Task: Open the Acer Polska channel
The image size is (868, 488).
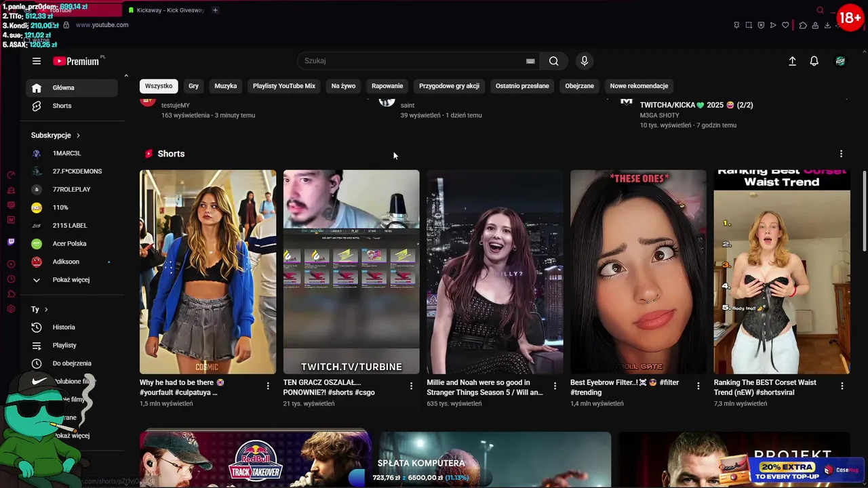Action: coord(72,243)
